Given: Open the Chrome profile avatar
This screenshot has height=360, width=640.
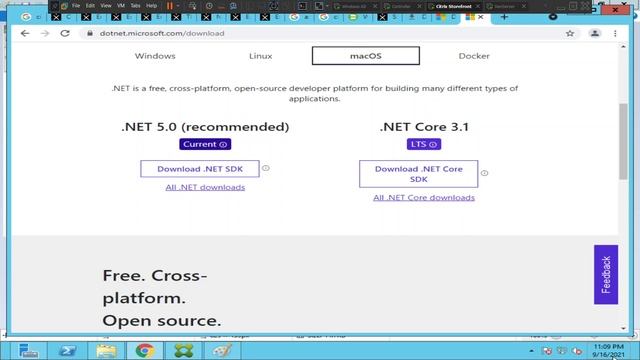Looking at the screenshot, I should click(x=595, y=33).
